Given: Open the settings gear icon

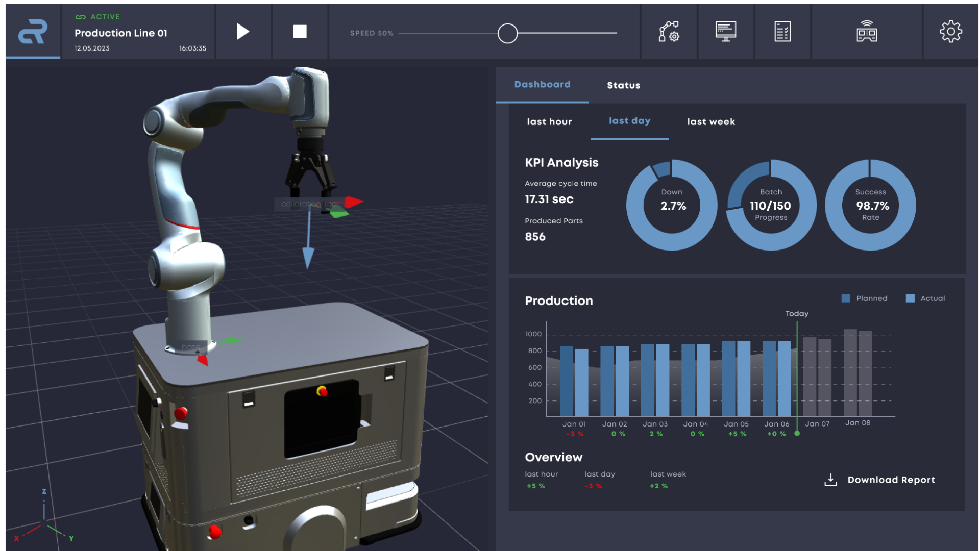Looking at the screenshot, I should 950,32.
